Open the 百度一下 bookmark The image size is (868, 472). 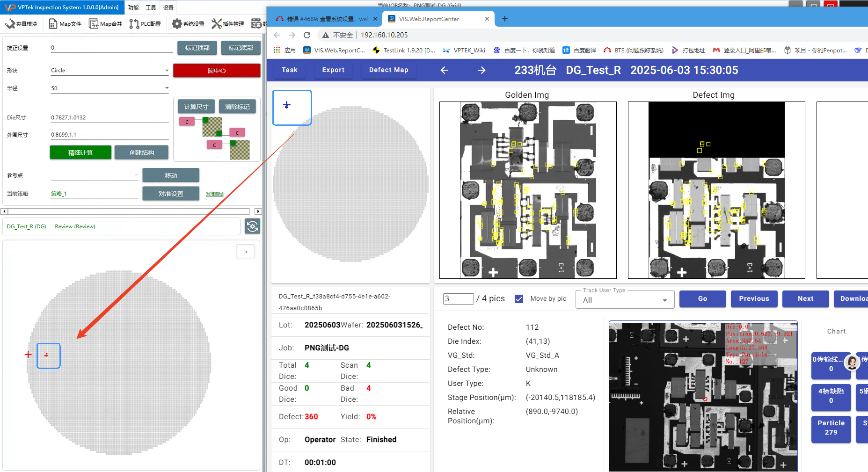pos(524,50)
